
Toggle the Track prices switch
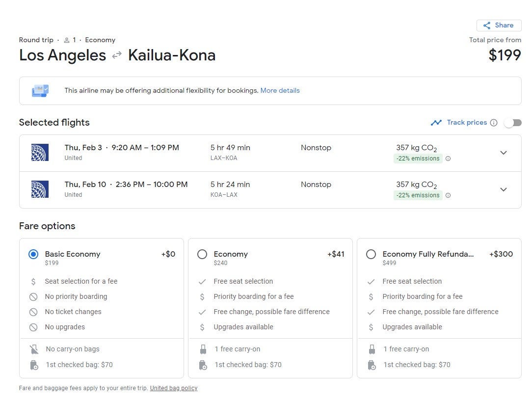512,123
